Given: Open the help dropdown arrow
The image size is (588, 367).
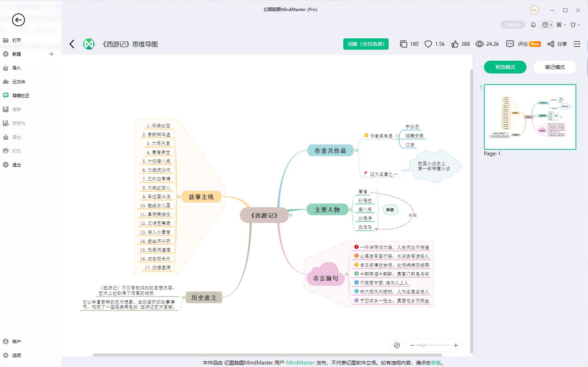Looking at the screenshot, I should tap(551, 25).
